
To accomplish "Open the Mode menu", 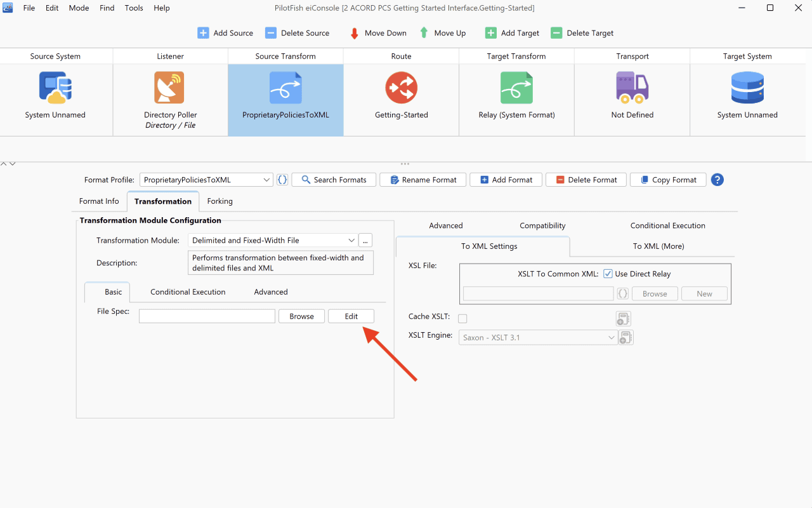I will coord(79,8).
